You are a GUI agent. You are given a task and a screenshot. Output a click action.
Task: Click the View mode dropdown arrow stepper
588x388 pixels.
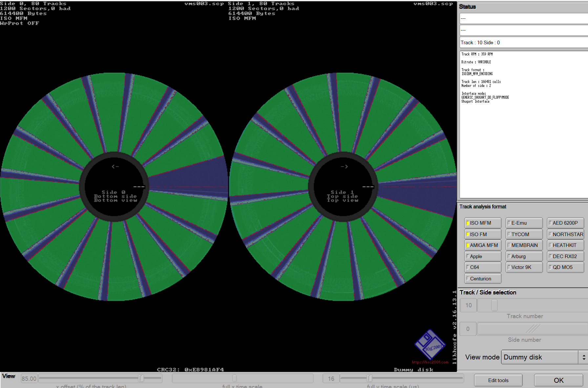coord(583,357)
